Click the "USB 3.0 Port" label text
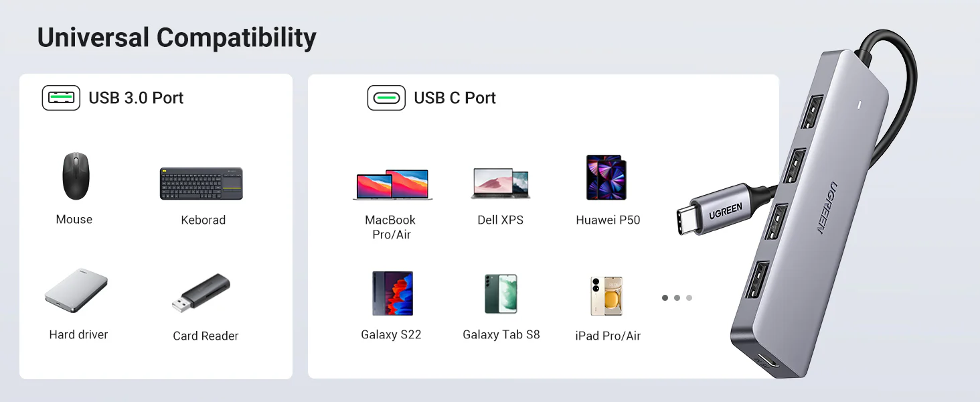The height and width of the screenshot is (402, 980). 136,98
